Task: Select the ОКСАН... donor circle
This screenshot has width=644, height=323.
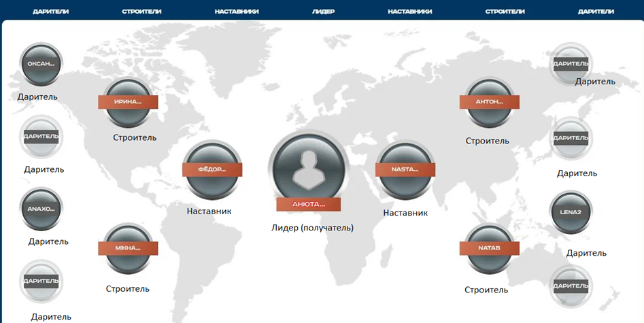Action: 41,64
